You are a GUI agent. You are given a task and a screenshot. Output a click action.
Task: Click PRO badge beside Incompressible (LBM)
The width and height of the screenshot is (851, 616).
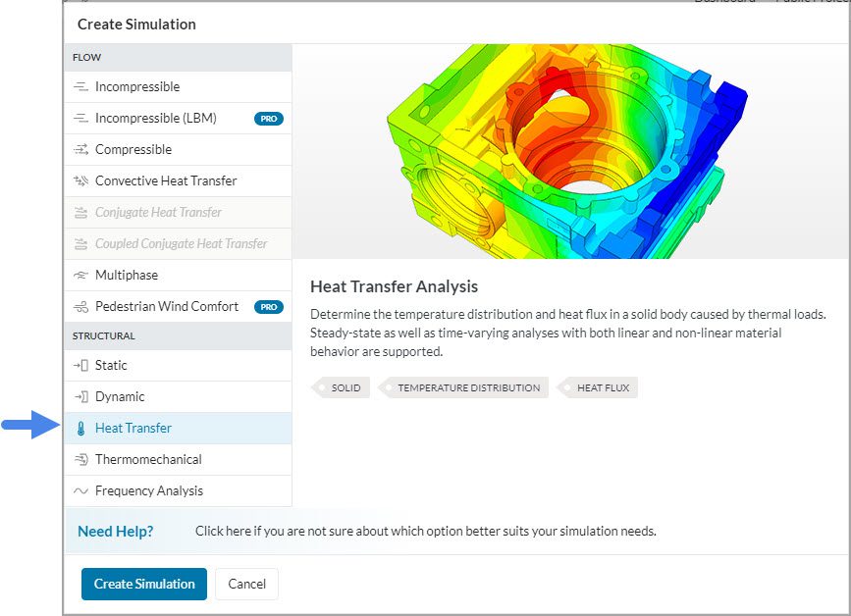coord(268,119)
